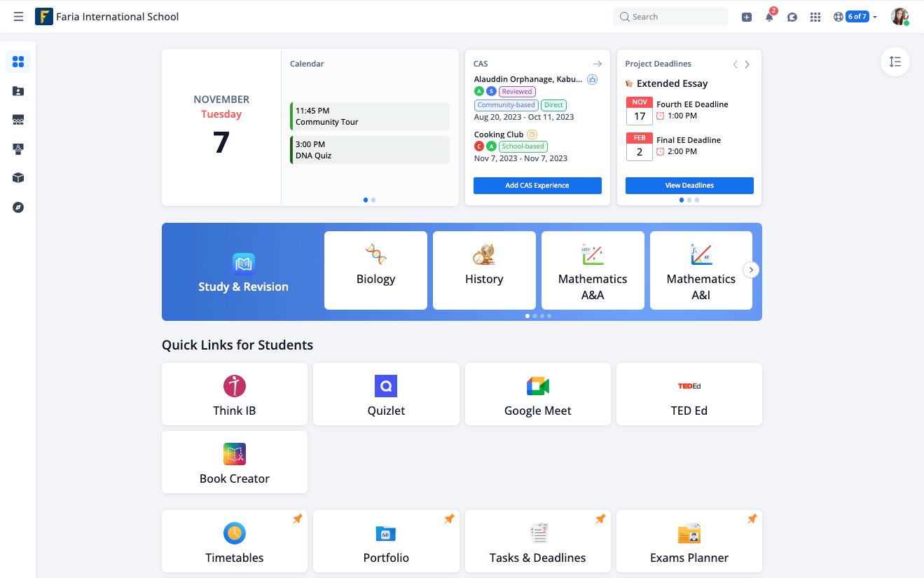Open the Explore compass icon in the sidebar

pos(18,207)
